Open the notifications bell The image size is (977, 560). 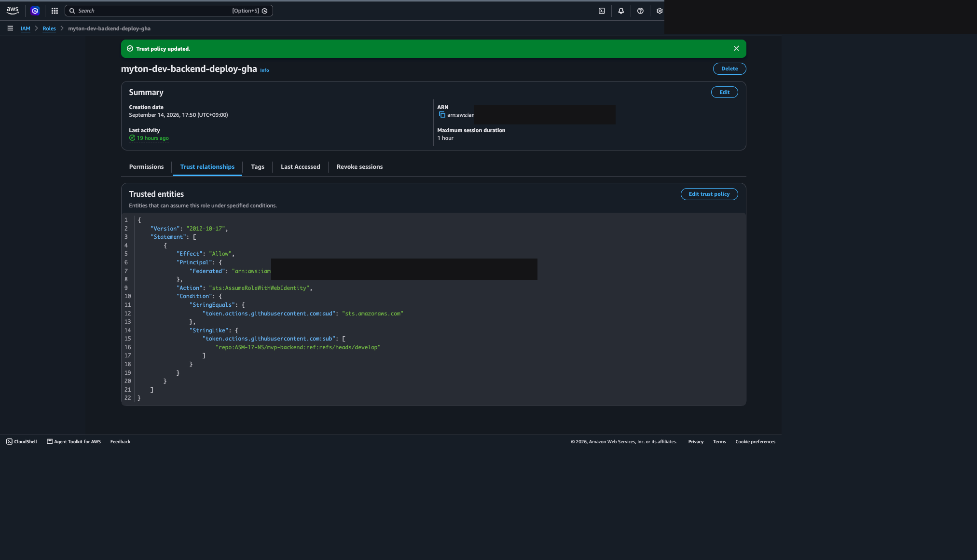pos(621,11)
